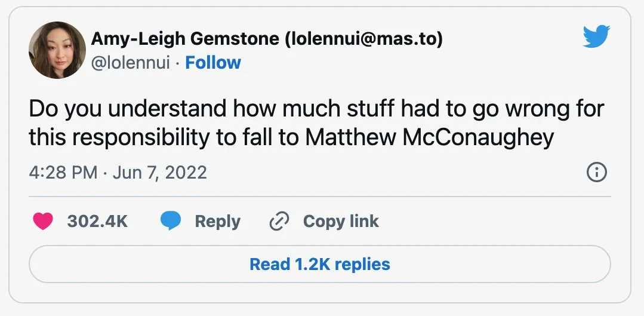Open the Read 1.2K replies button
The height and width of the screenshot is (316, 644).
(319, 264)
